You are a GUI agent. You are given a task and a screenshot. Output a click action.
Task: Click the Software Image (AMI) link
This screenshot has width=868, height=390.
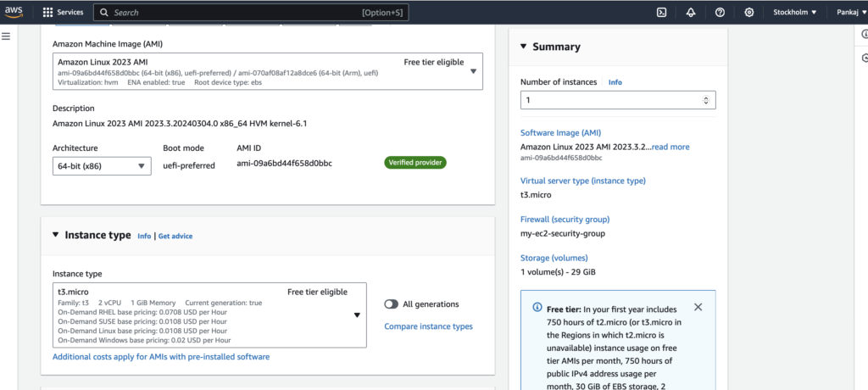(x=561, y=133)
